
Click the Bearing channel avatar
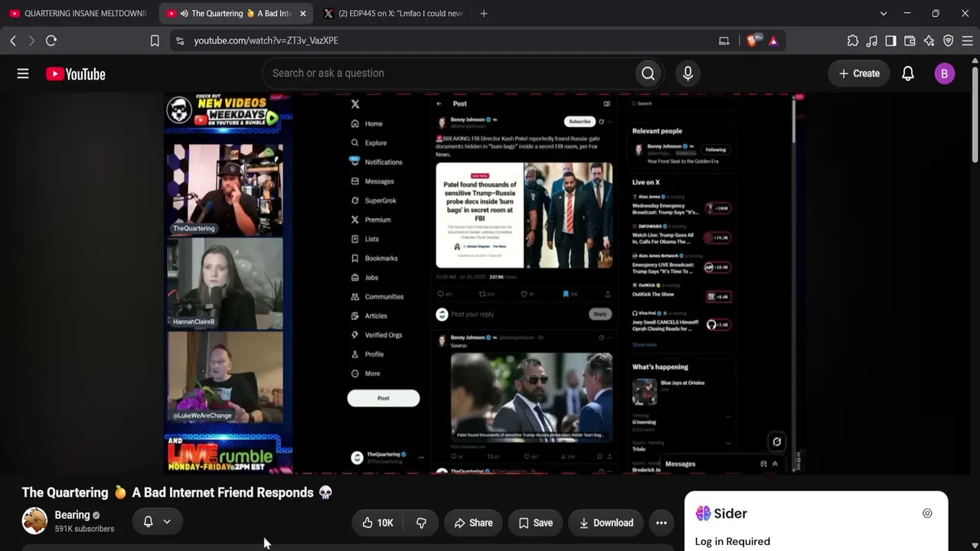34,521
